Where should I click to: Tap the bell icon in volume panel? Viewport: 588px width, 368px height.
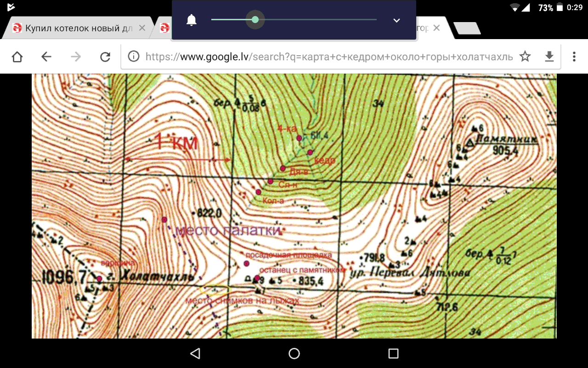[x=192, y=20]
